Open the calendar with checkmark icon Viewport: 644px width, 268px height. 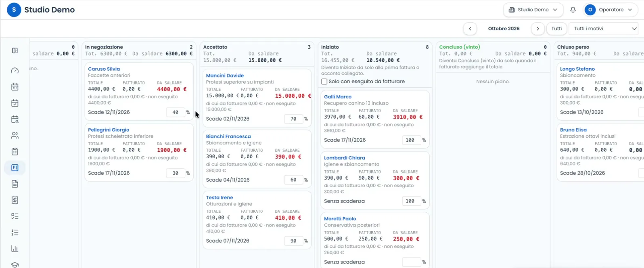point(15,103)
